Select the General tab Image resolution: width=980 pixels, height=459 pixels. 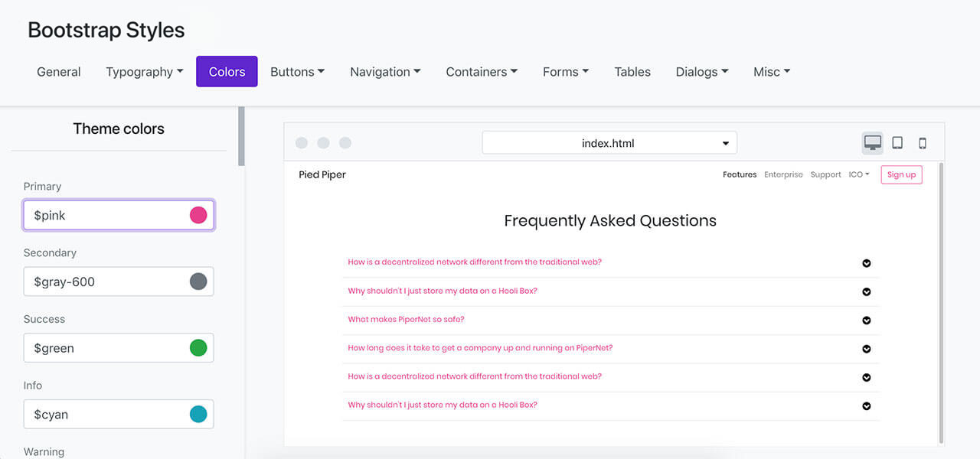tap(59, 72)
